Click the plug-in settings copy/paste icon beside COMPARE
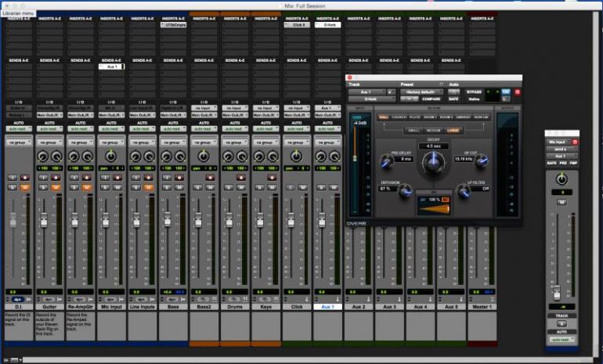Screen dimensions: 603x364 [x=409, y=99]
